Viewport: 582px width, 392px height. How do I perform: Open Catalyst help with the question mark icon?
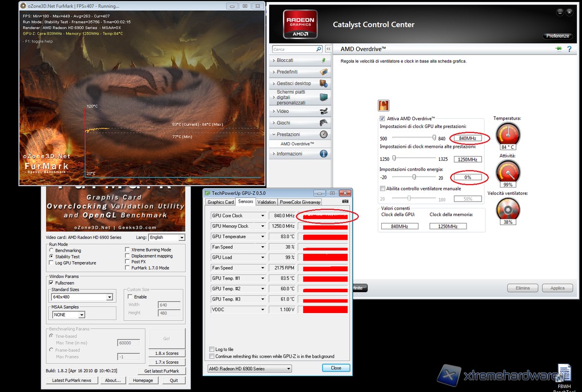pos(568,49)
